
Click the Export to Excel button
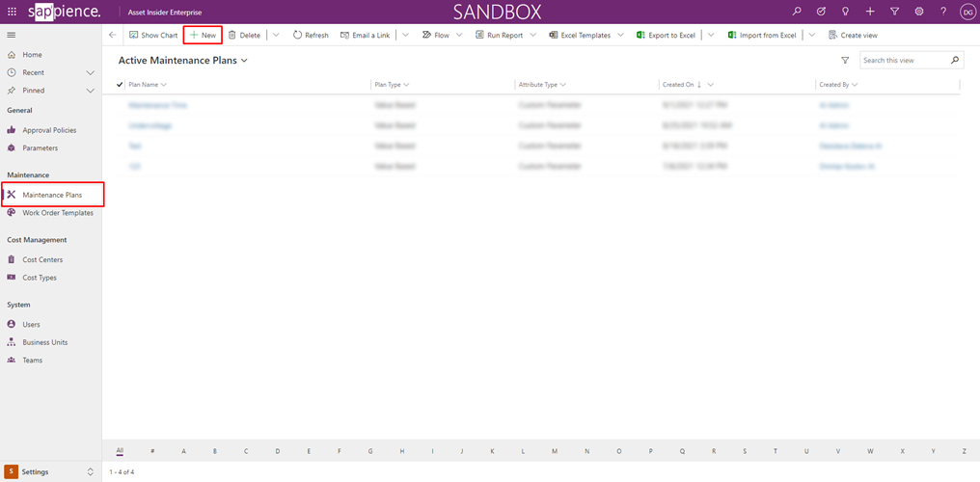pos(666,35)
